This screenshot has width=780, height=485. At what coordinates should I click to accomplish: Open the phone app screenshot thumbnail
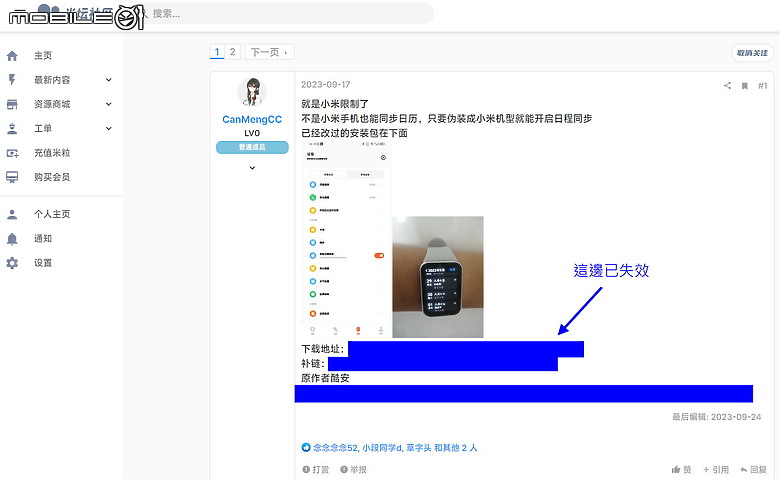point(347,239)
